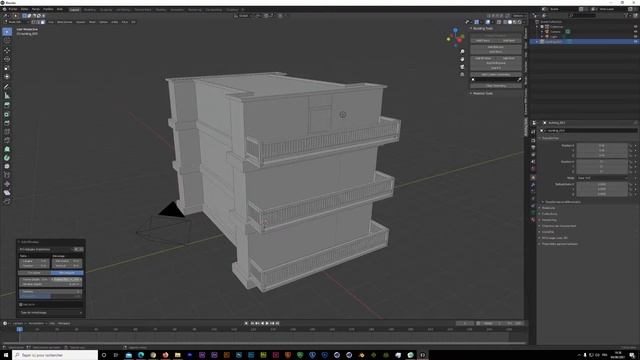Click Add Stairs button in Building Tools
640x360 pixels.
(x=496, y=52)
